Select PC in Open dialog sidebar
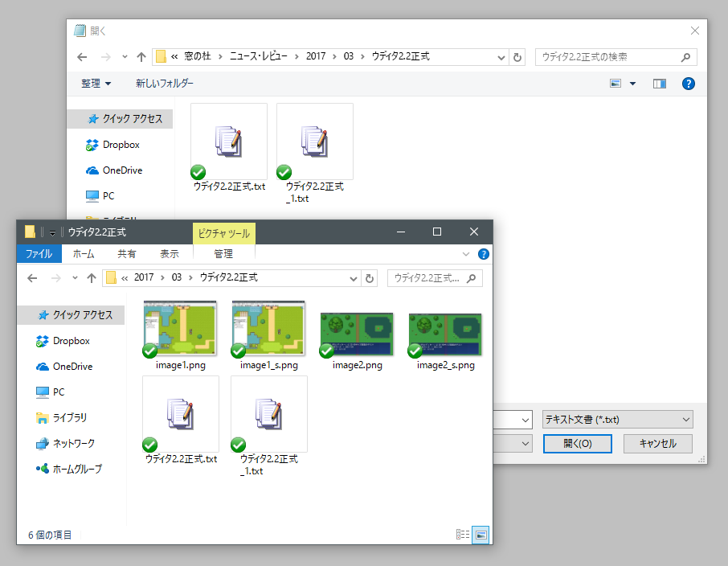 click(100, 196)
